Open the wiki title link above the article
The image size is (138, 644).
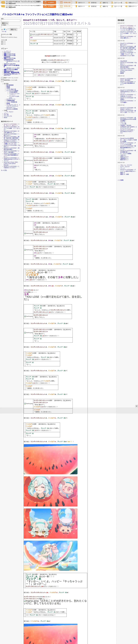pos(37,14)
